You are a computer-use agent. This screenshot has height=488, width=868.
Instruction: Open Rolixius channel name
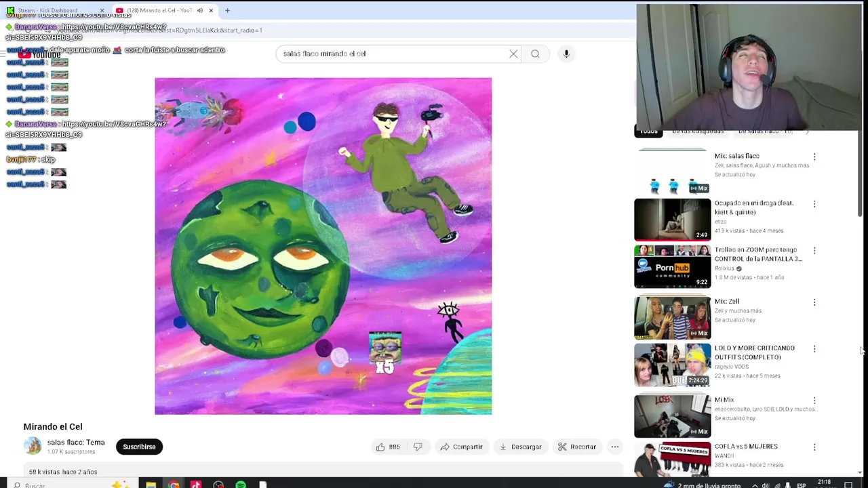click(x=724, y=268)
